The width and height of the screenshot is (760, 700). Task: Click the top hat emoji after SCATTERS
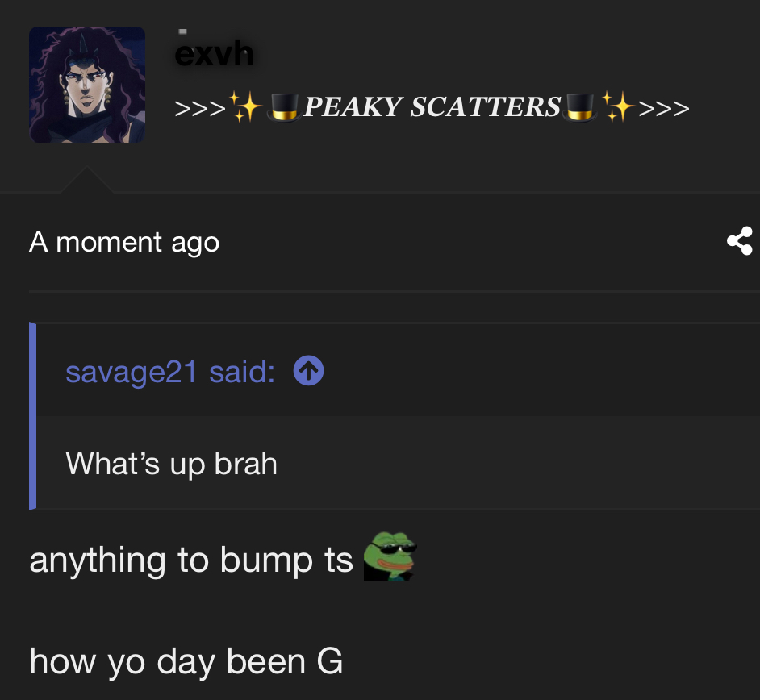579,107
